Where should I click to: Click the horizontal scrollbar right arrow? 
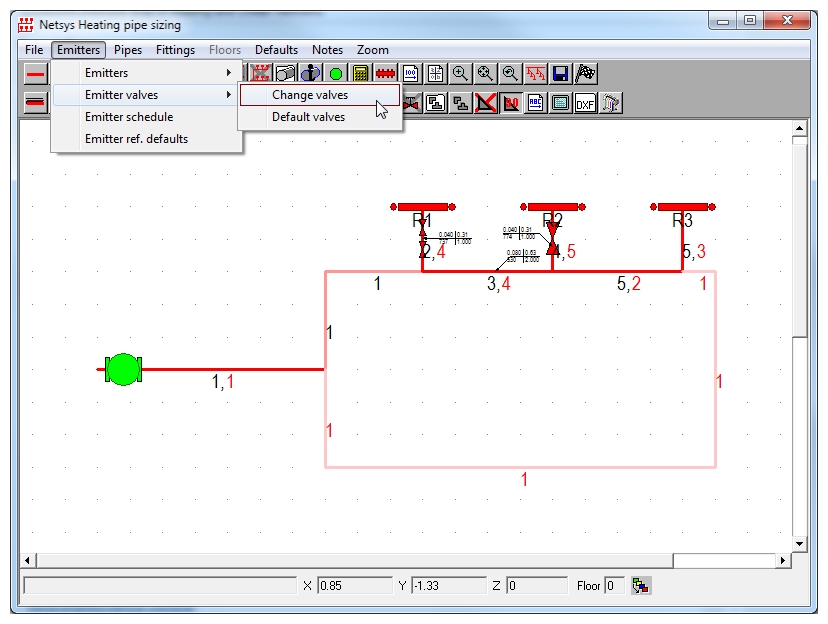click(x=783, y=560)
